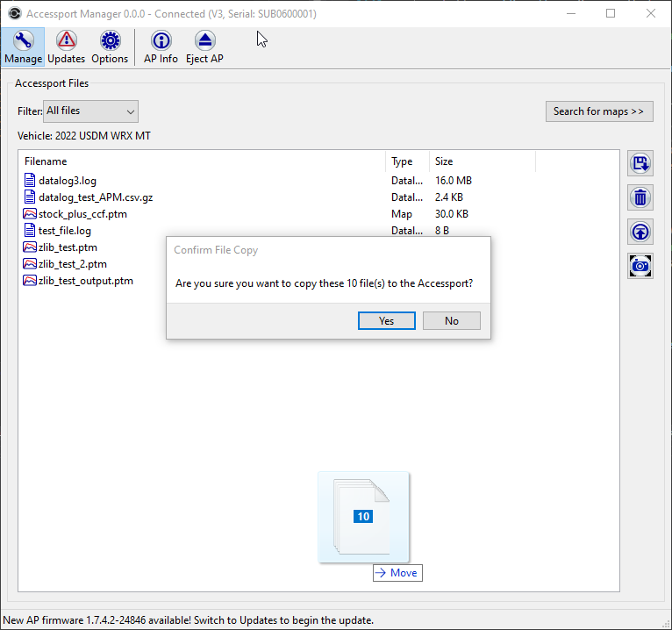Open the Manage toolbar section

coord(23,47)
